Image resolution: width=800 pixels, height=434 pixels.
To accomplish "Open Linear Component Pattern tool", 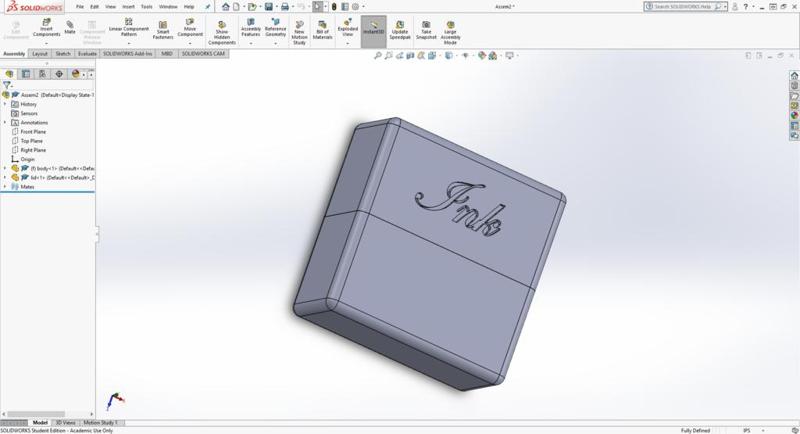I will click(x=129, y=28).
